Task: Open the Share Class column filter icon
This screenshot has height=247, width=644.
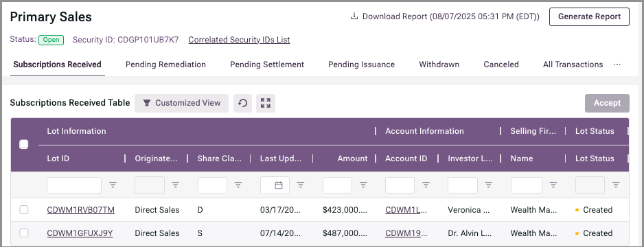Action: tap(238, 185)
